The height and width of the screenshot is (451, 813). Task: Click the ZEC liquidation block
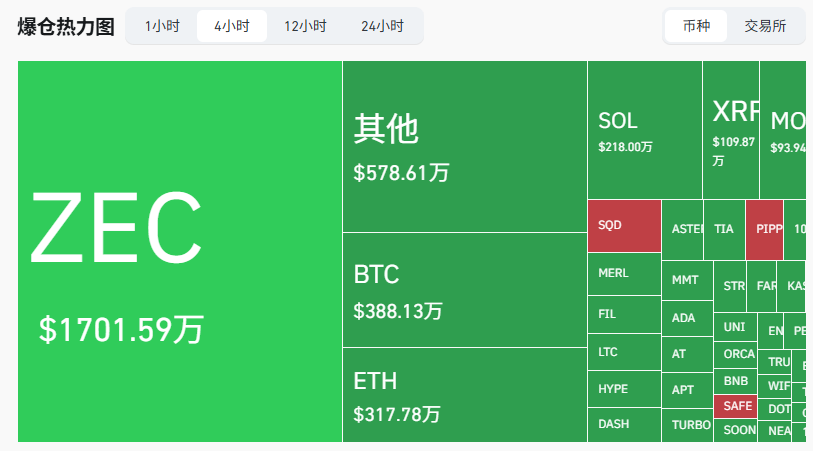click(180, 251)
